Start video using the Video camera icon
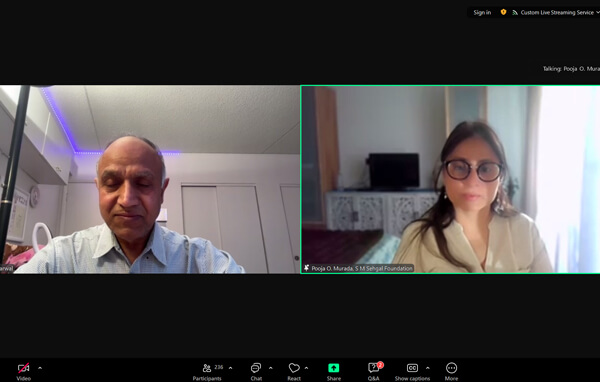Viewport: 600px width, 382px height. [23, 368]
